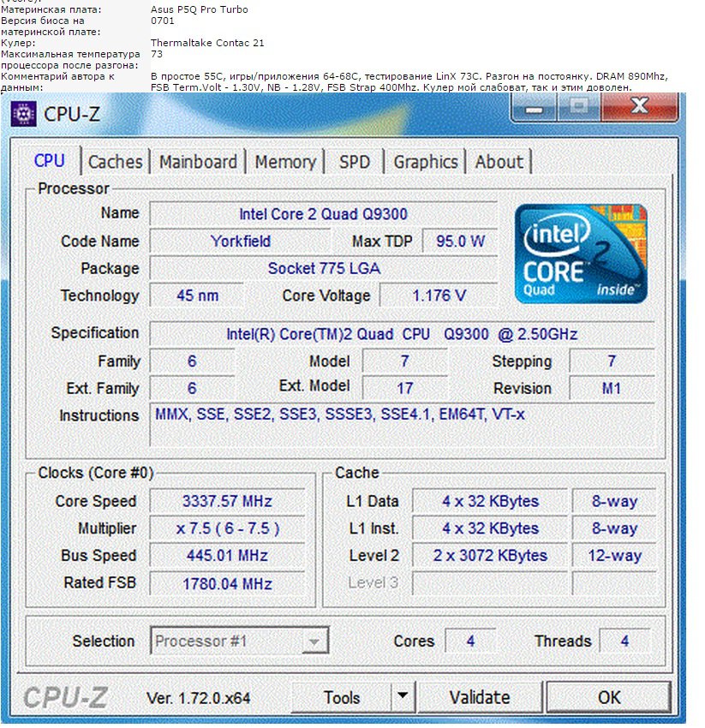Click the Name field Intel Core 2 Quad Q9300

point(323,214)
